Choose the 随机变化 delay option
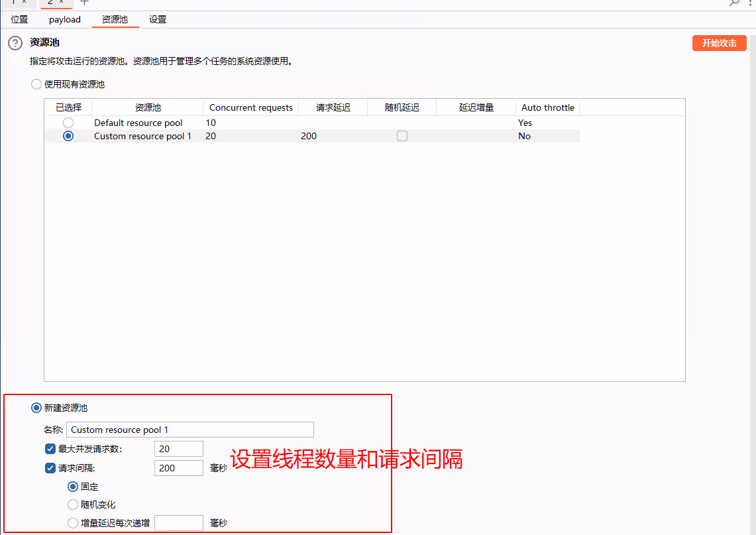Image resolution: width=756 pixels, height=535 pixels. pyautogui.click(x=73, y=504)
